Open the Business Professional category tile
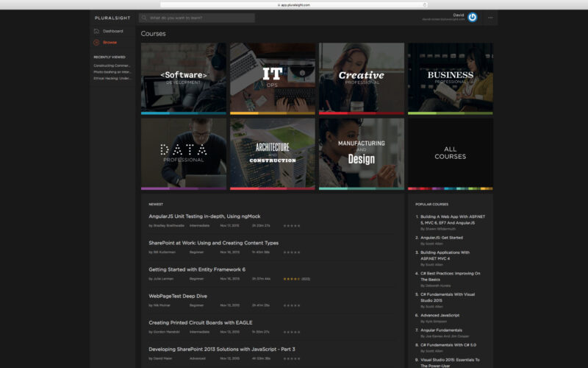 click(451, 79)
